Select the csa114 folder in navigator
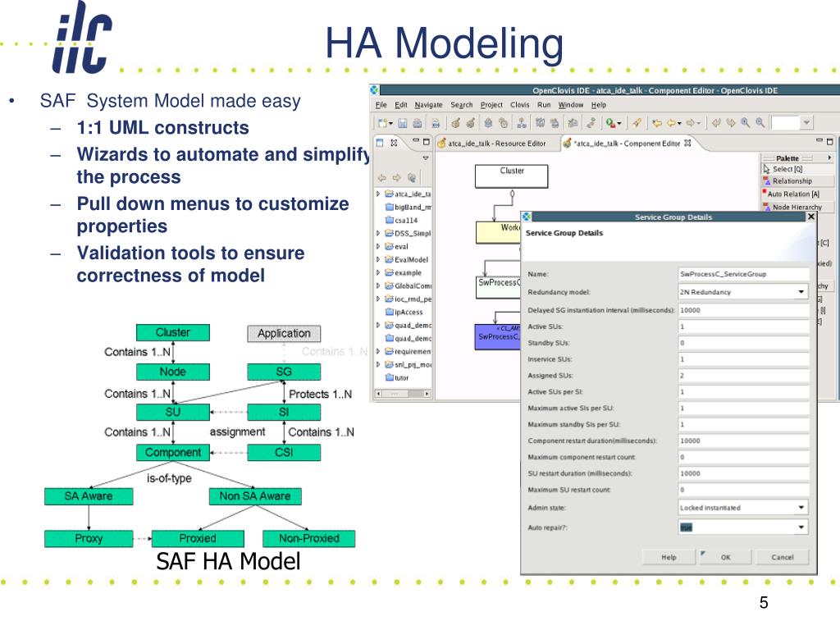 point(401,220)
